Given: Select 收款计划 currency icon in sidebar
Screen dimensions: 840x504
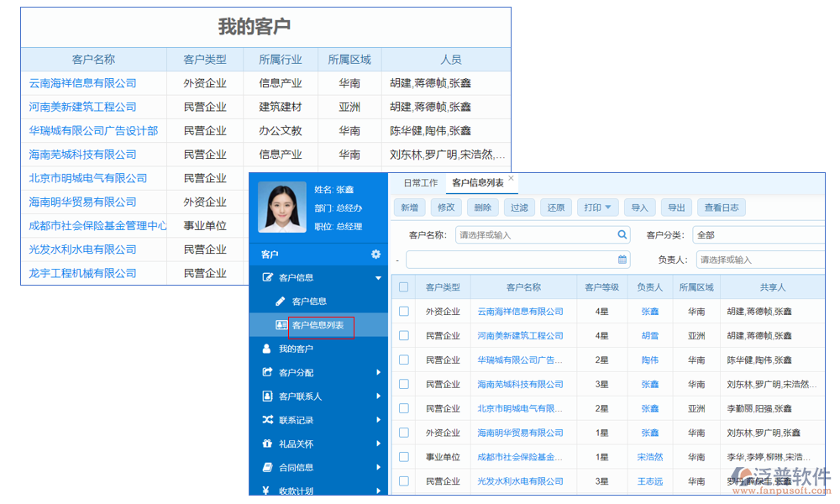Looking at the screenshot, I should (x=265, y=490).
